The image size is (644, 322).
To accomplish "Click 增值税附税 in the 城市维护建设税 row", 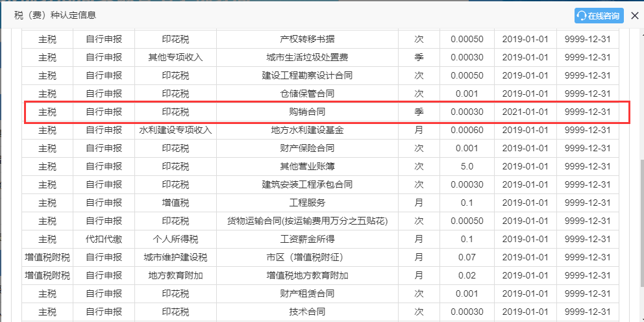I will click(47, 258).
